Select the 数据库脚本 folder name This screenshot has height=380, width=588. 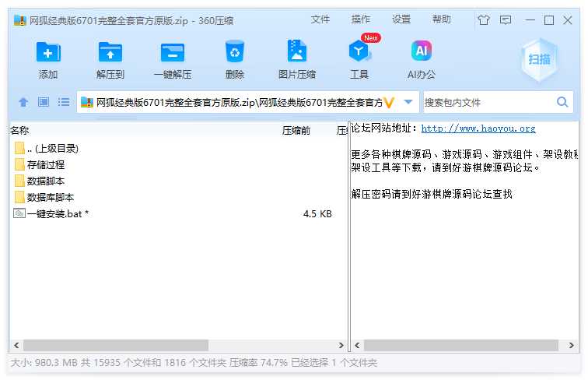pos(51,197)
